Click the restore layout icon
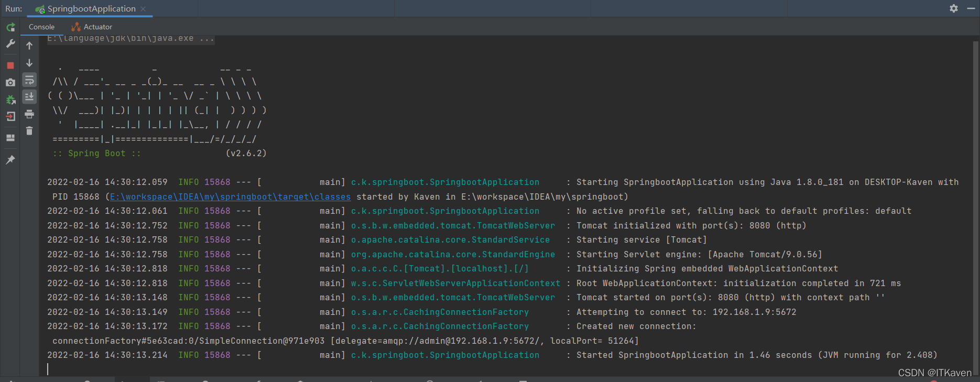Screen dimensions: 980x382 click(x=10, y=138)
